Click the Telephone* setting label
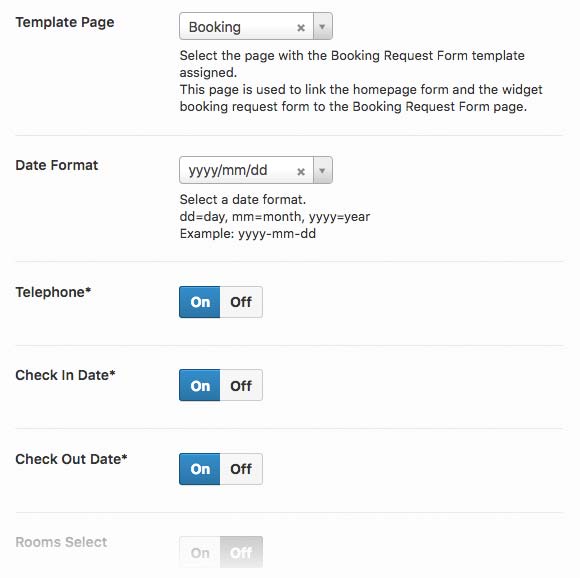 (53, 292)
